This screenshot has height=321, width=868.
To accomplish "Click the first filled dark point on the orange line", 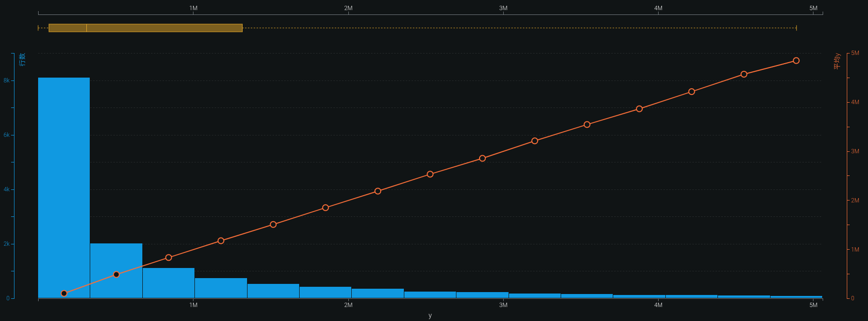I will point(64,294).
